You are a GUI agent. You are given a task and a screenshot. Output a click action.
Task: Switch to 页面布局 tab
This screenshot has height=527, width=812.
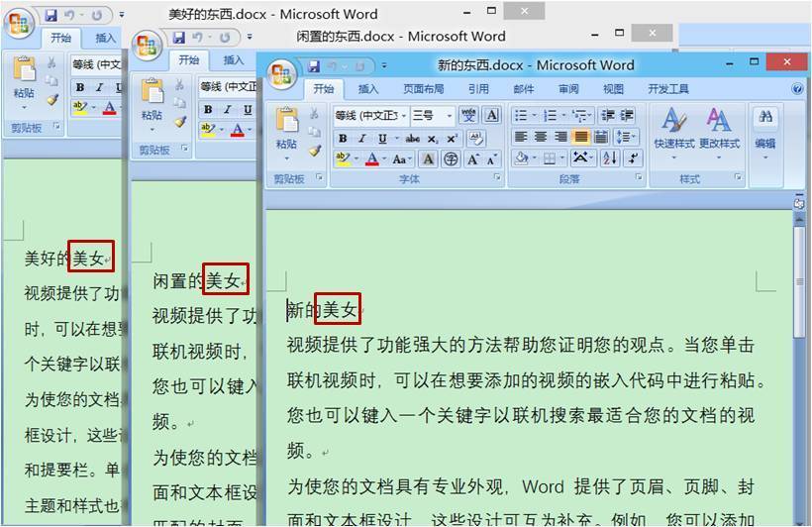pos(424,89)
